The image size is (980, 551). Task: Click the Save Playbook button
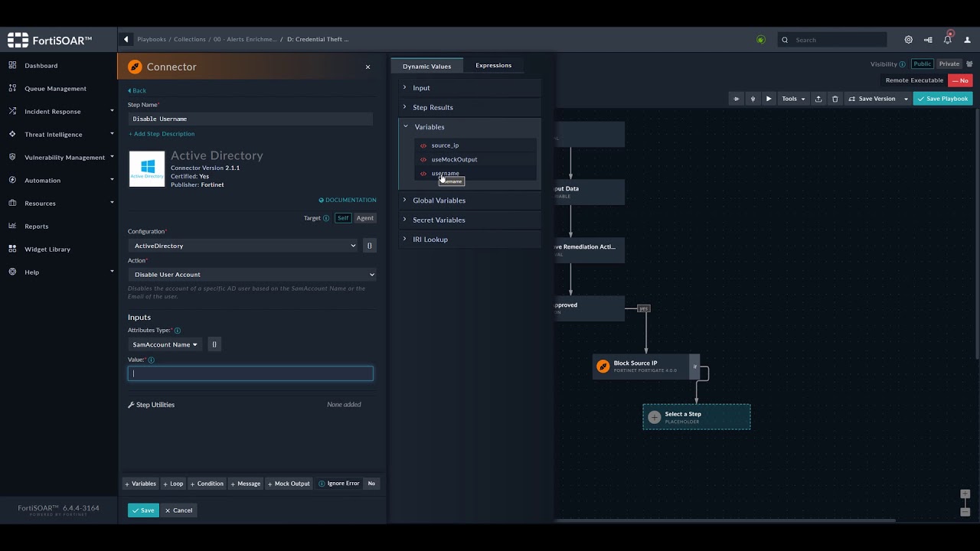942,99
